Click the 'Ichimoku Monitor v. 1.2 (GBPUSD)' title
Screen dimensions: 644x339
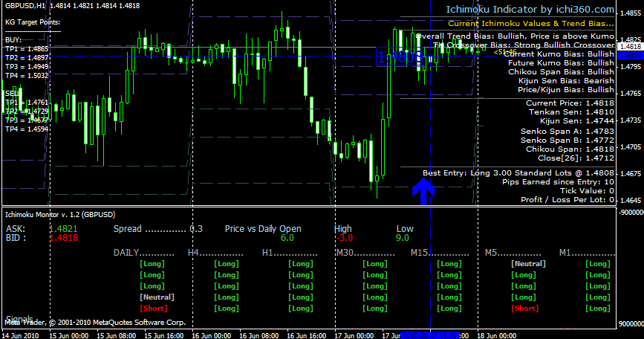pos(60,215)
